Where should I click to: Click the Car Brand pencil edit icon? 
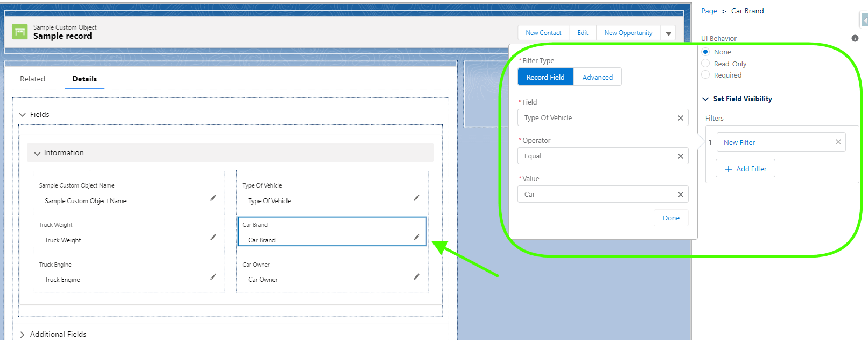tap(416, 237)
